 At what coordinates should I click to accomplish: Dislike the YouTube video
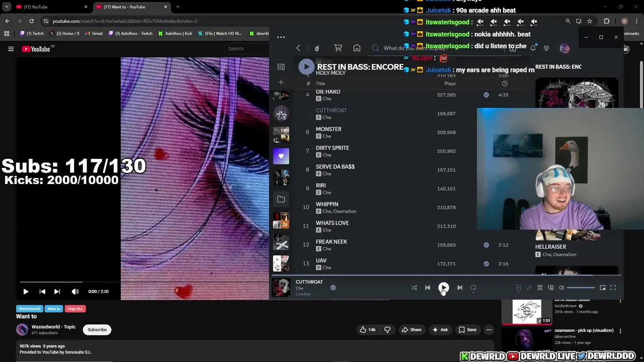tap(387, 330)
